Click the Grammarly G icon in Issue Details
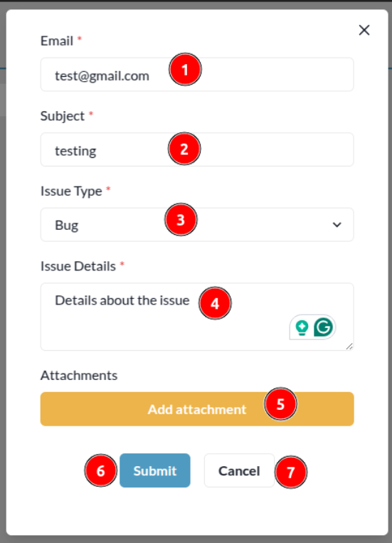This screenshot has height=543, width=392. pyautogui.click(x=323, y=327)
